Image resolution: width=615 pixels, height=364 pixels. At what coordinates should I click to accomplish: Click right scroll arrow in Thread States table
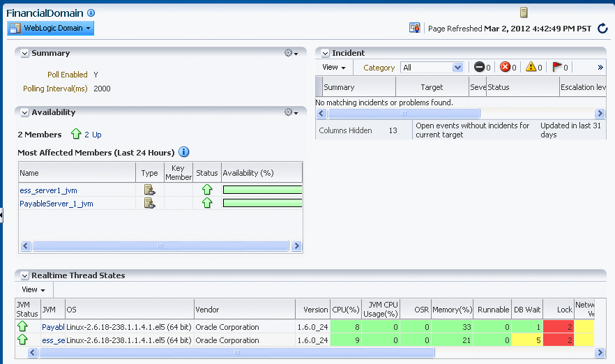pos(600,353)
